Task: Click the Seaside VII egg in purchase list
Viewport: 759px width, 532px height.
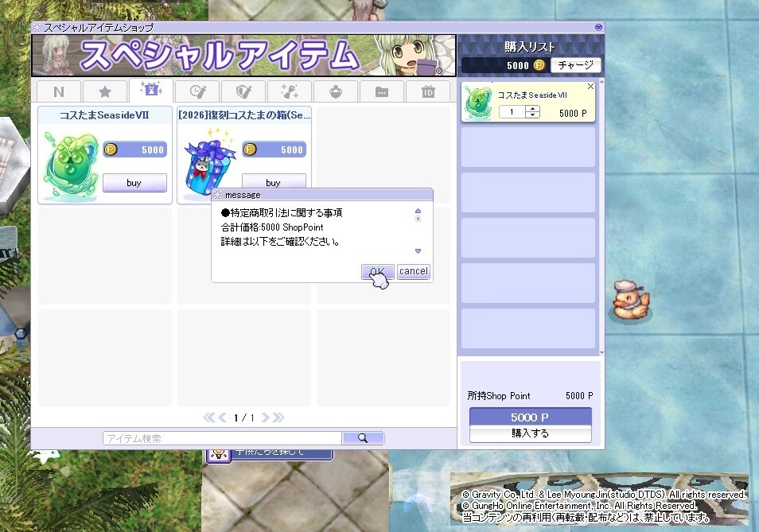Action: [x=478, y=103]
